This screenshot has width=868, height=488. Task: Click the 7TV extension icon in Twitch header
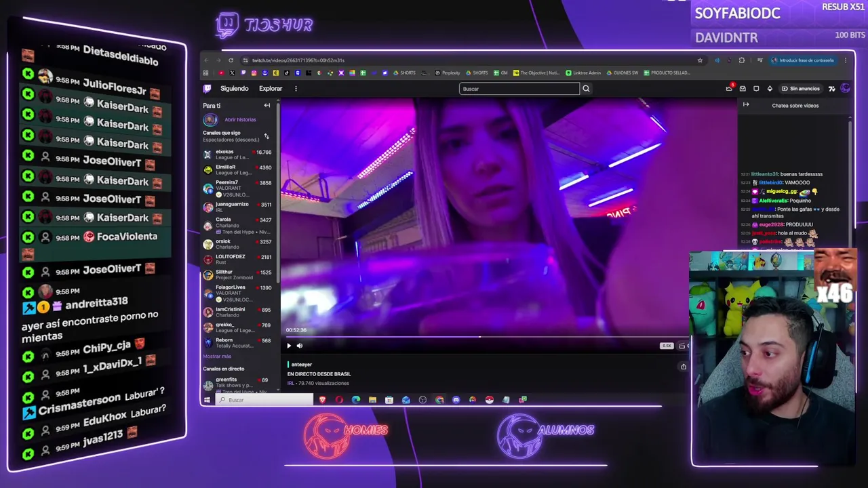click(x=831, y=88)
